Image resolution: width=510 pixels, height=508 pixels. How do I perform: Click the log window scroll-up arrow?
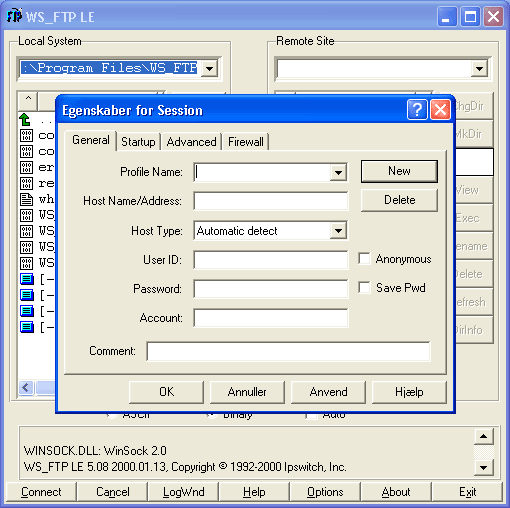coord(483,436)
